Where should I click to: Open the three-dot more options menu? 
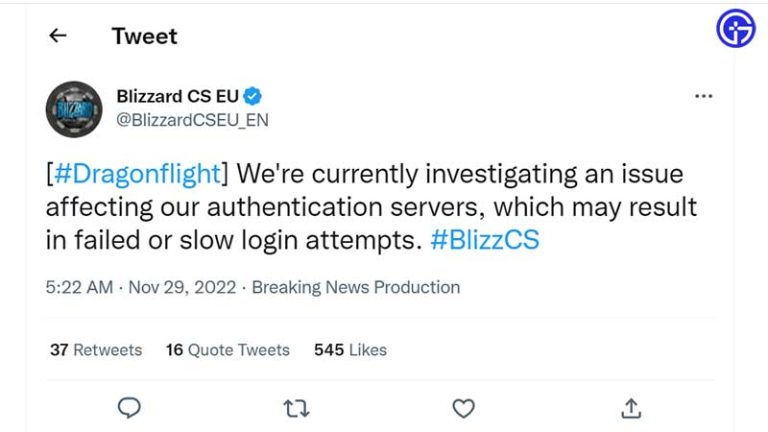coord(703,97)
